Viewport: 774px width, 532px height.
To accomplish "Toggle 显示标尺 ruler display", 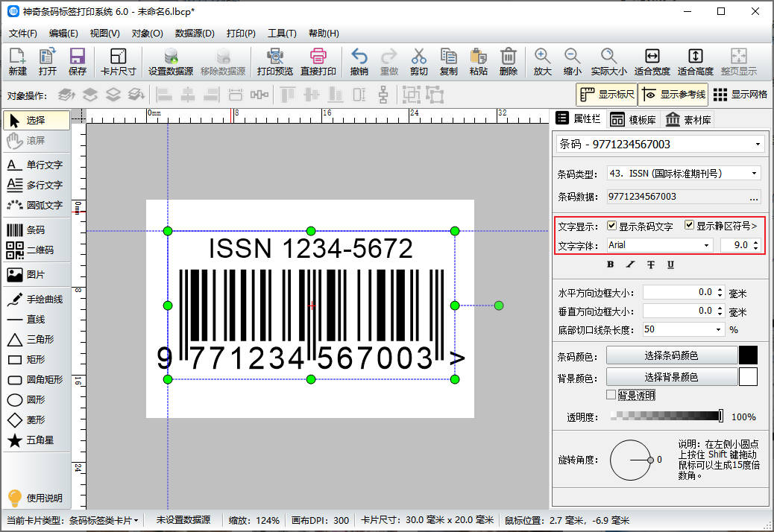I will 607,95.
